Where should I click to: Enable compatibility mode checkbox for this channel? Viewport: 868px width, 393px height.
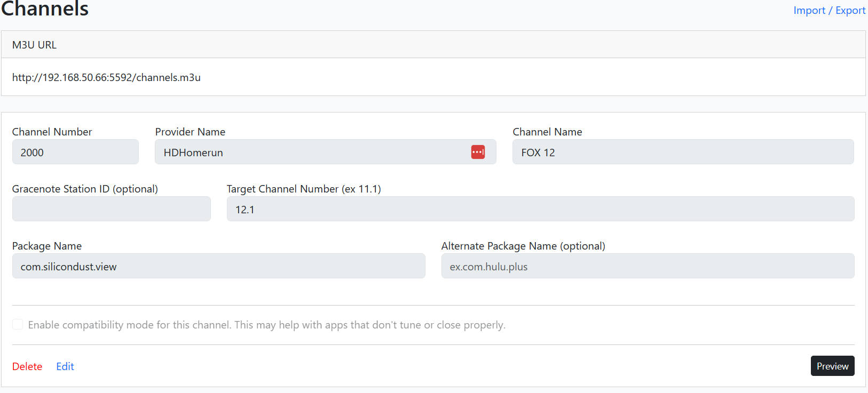18,325
